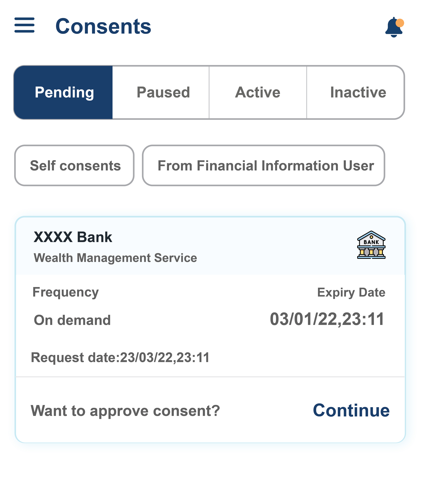Tap the orange notification badge dot
Image resolution: width=422 pixels, height=504 pixels.
(x=400, y=23)
